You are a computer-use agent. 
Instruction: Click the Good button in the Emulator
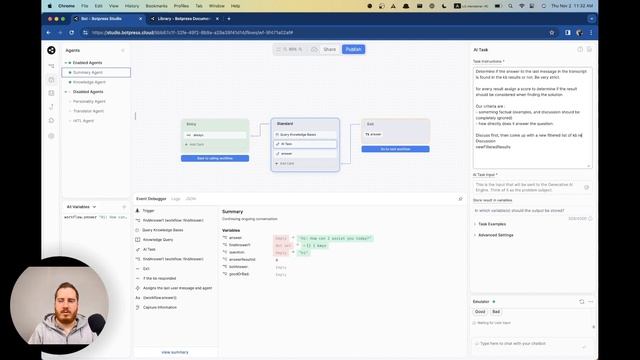tap(480, 312)
